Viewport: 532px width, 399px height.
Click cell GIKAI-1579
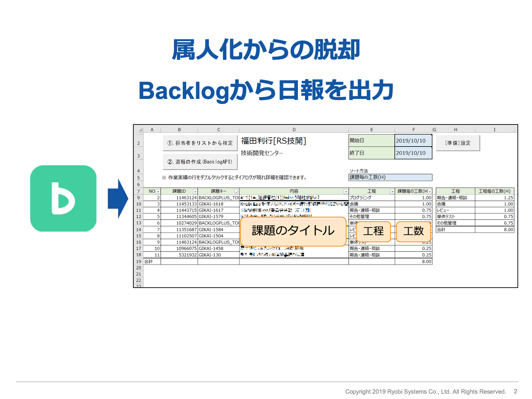point(218,217)
